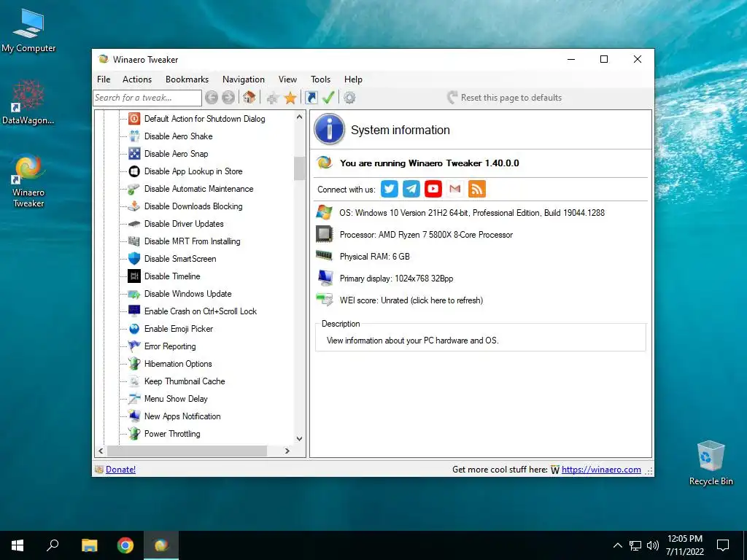
Task: Click the Enable Emoji Picker smiley icon
Action: click(x=134, y=329)
